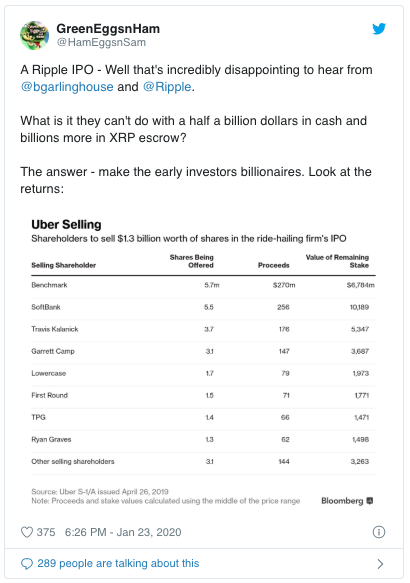The width and height of the screenshot is (410, 583).
Task: Open tweet timestamp 6:26 PM - Jan 23, 2020
Action: pos(123,532)
